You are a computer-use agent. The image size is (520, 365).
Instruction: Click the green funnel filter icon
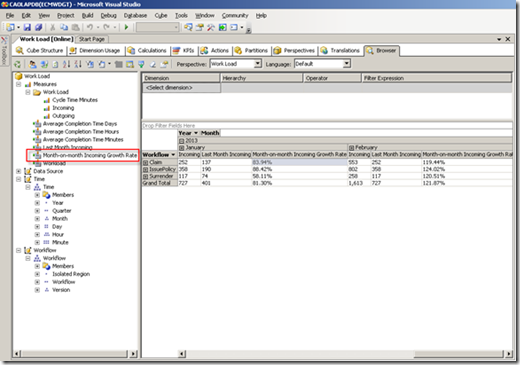tap(141, 64)
